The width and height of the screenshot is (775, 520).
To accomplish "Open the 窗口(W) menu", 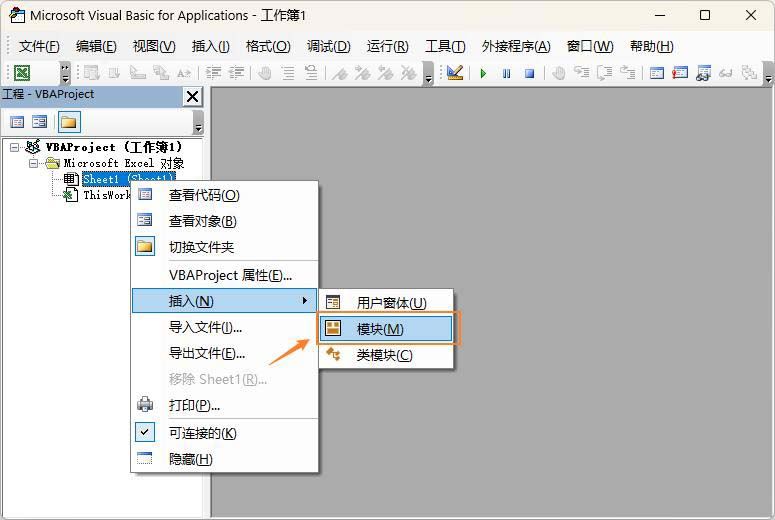I will click(x=590, y=46).
